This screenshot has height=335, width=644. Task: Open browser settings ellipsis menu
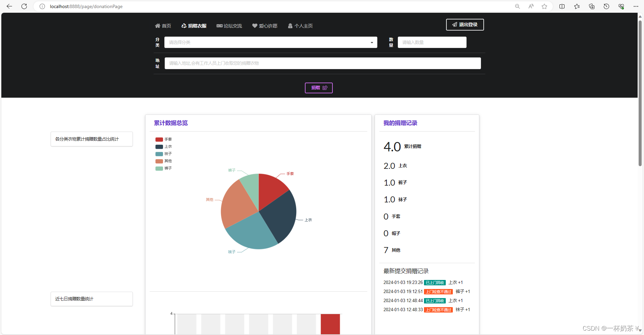636,6
